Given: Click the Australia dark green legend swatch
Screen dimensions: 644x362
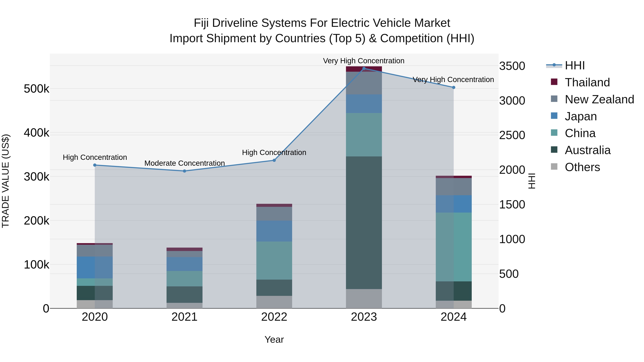Looking at the screenshot, I should point(554,149).
